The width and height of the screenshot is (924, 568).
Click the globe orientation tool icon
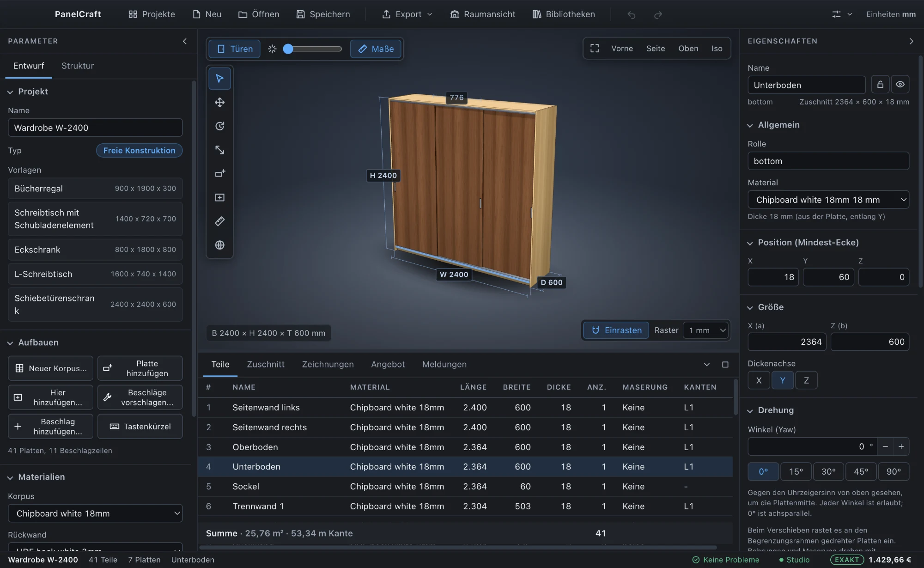click(x=219, y=245)
